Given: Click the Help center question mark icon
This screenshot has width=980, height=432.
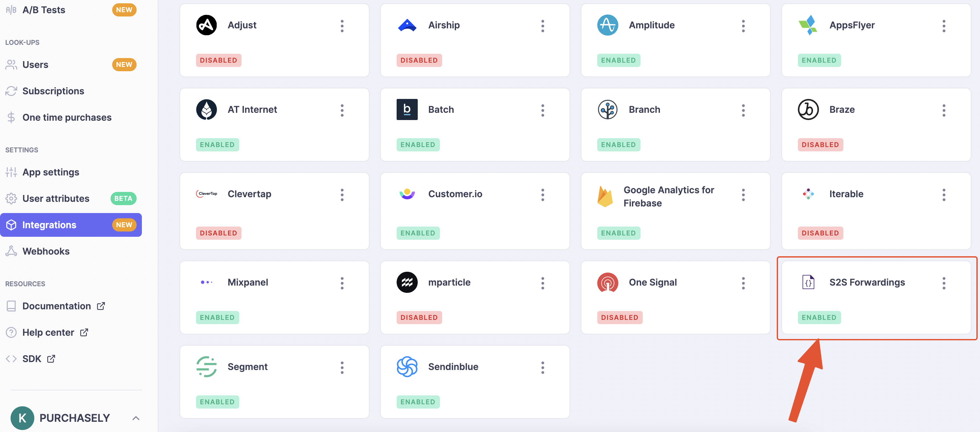Looking at the screenshot, I should pyautogui.click(x=11, y=332).
